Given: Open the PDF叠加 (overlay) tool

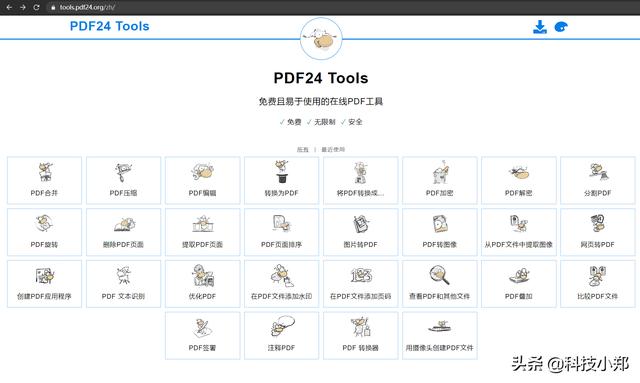Looking at the screenshot, I should pos(519,284).
